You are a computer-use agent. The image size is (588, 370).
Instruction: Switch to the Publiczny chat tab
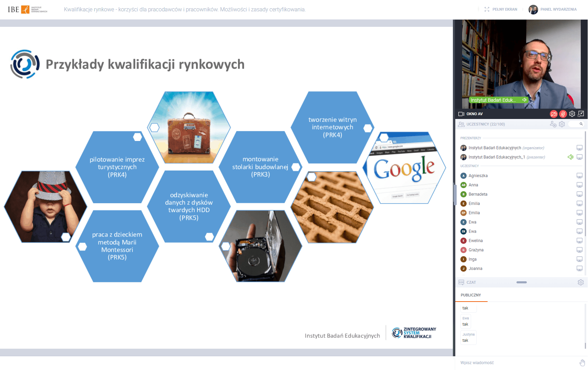pyautogui.click(x=471, y=295)
